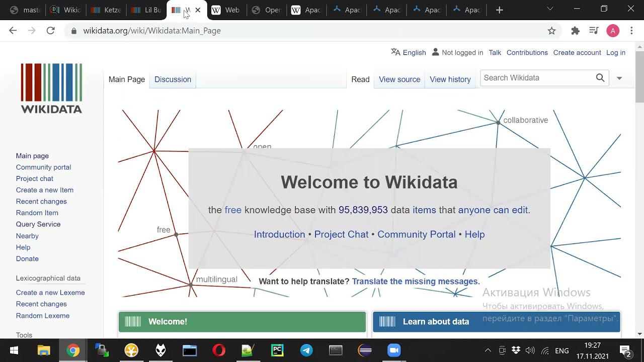Open the Dropbox tray icon
The image size is (644, 362).
pyautogui.click(x=516, y=350)
